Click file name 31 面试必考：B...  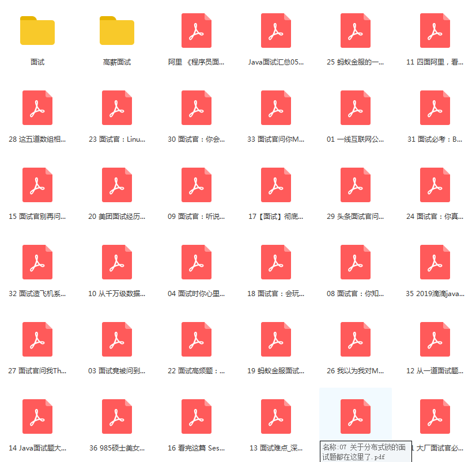(435, 139)
